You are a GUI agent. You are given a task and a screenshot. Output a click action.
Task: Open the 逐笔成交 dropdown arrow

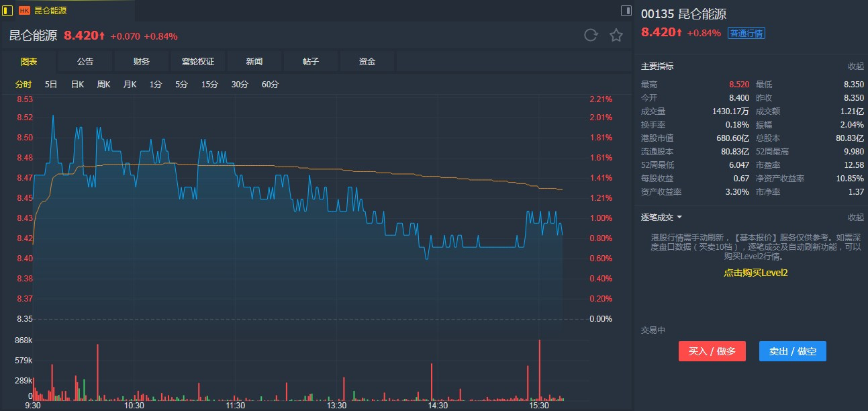point(679,217)
